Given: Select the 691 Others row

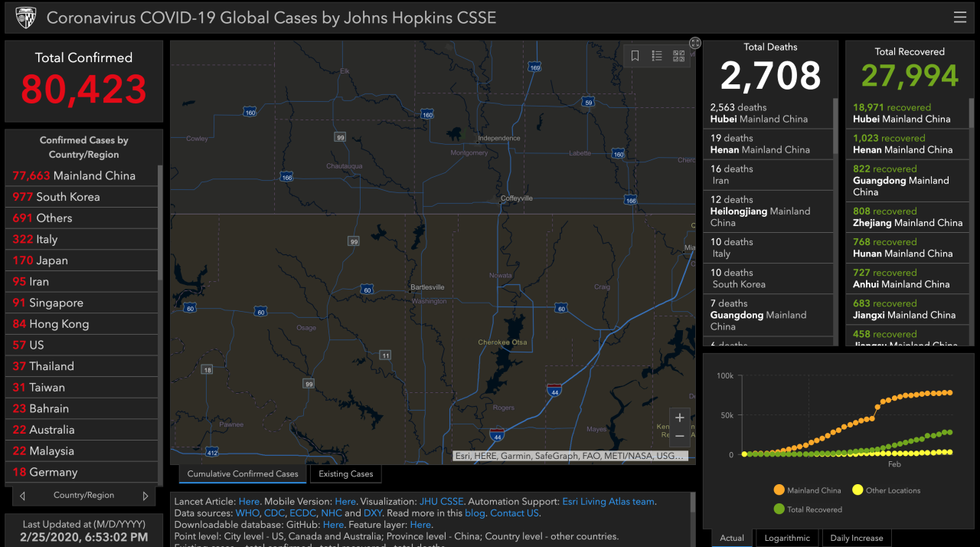Looking at the screenshot, I should point(81,218).
